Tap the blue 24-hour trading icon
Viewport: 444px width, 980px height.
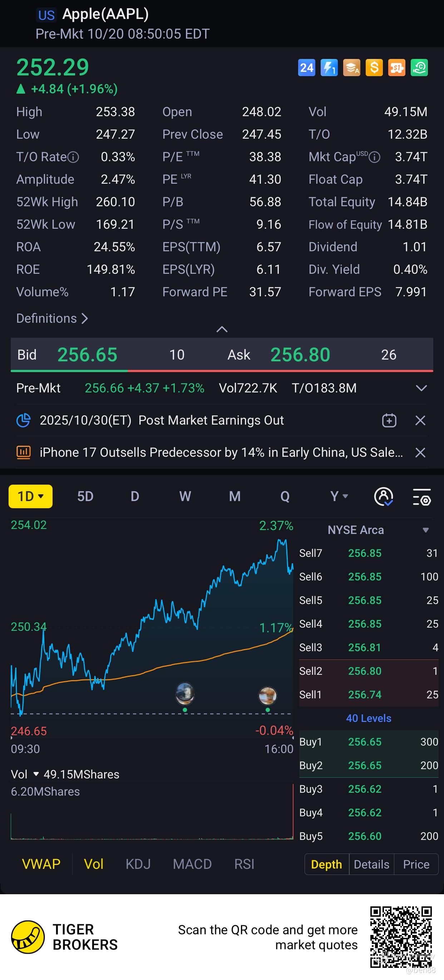(306, 68)
